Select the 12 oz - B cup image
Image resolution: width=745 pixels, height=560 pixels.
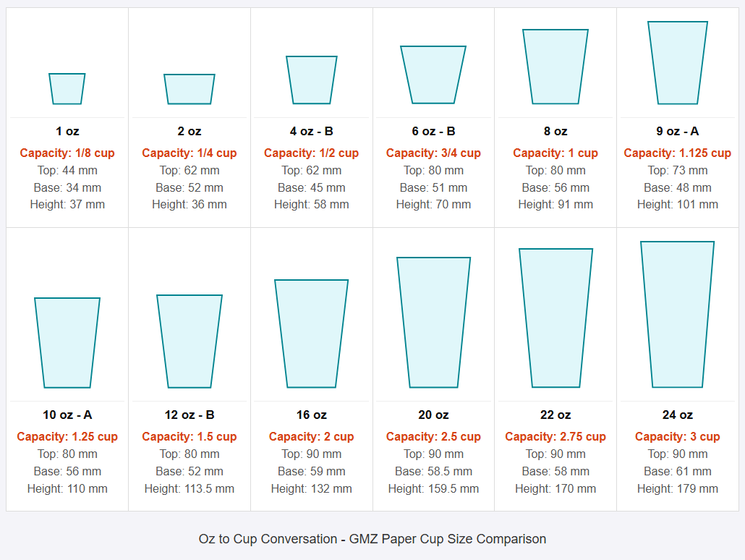tap(190, 341)
